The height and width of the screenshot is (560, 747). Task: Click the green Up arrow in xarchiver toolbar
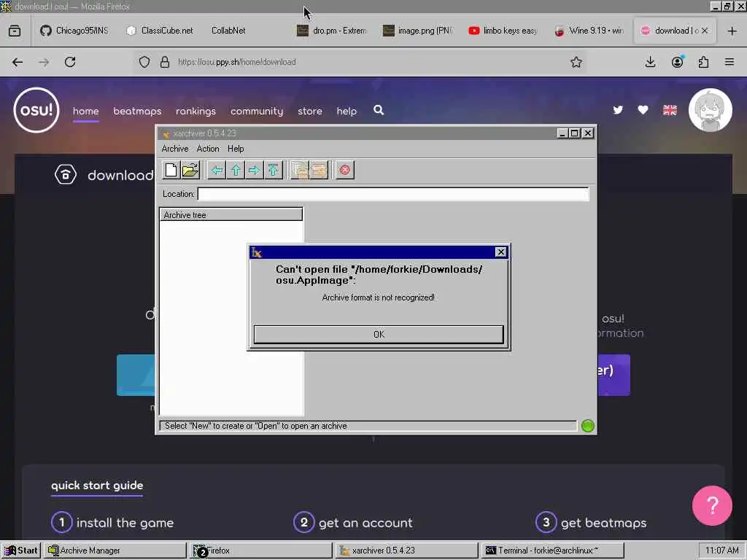point(236,170)
